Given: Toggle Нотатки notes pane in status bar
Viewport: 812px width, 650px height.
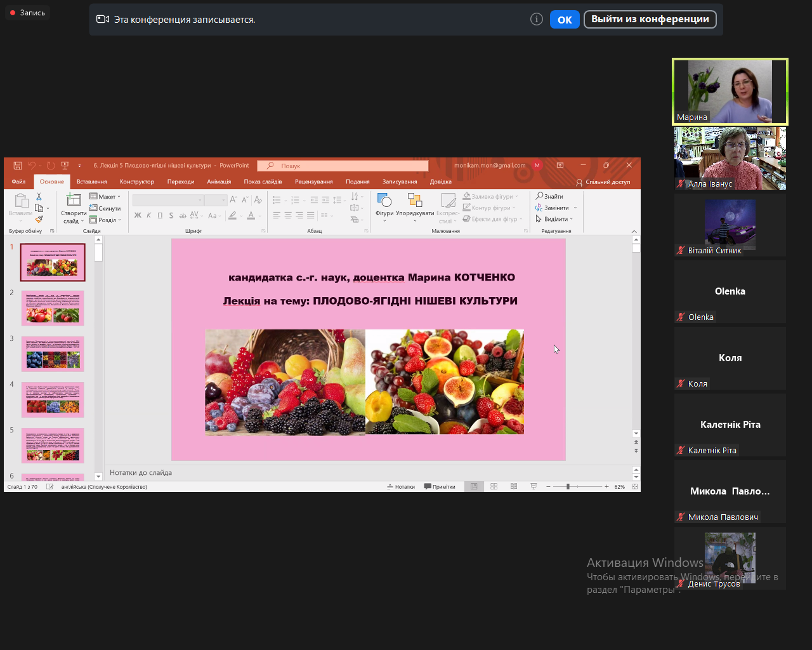Looking at the screenshot, I should [x=401, y=487].
